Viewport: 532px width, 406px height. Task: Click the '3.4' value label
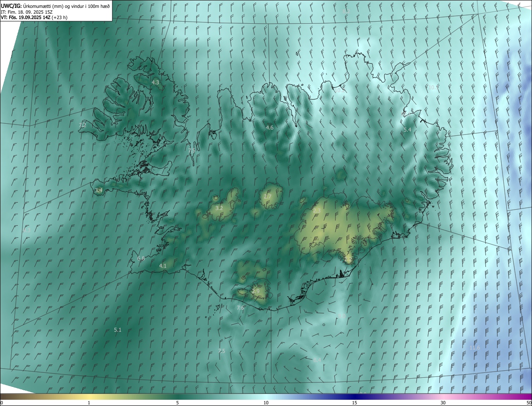(99, 191)
